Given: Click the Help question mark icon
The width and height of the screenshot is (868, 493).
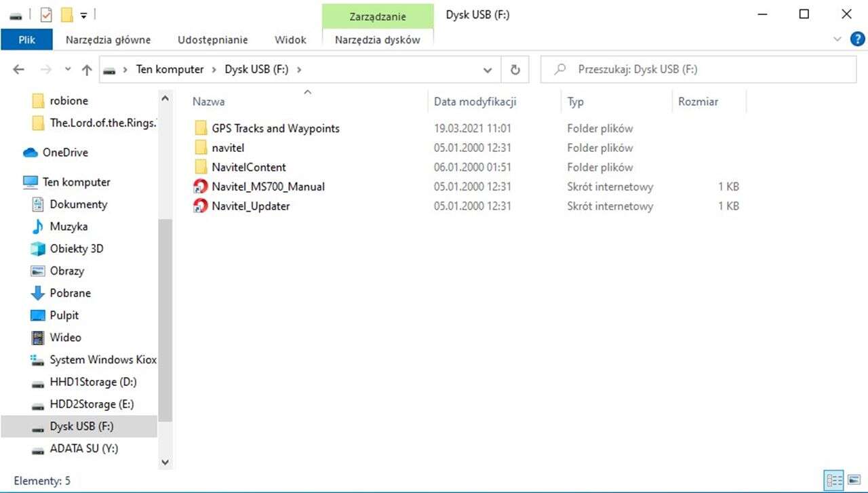Looking at the screenshot, I should pos(857,39).
